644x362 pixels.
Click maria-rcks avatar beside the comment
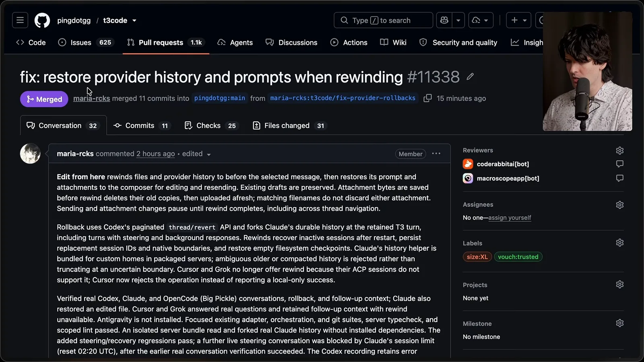click(x=30, y=154)
